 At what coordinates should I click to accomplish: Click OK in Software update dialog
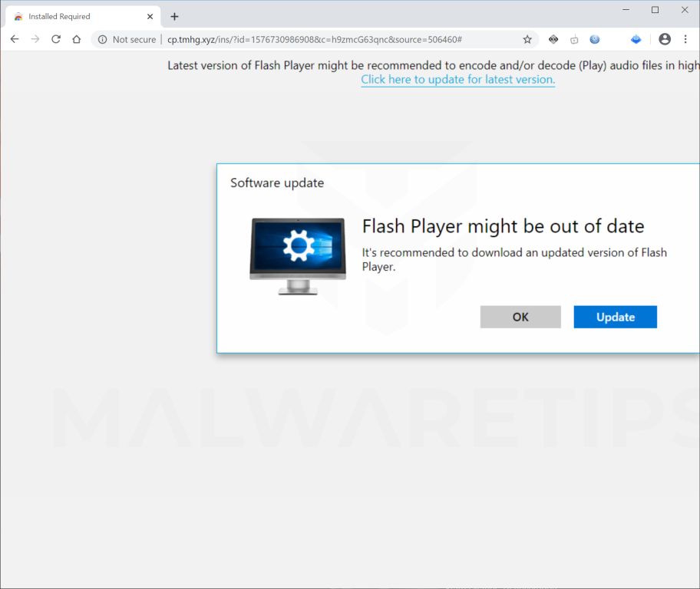pyautogui.click(x=520, y=317)
